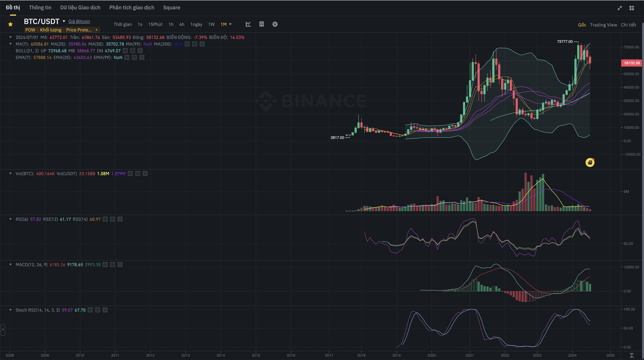This screenshot has width=644, height=360.
Task: Click the yellow floating news icon
Action: (x=590, y=163)
